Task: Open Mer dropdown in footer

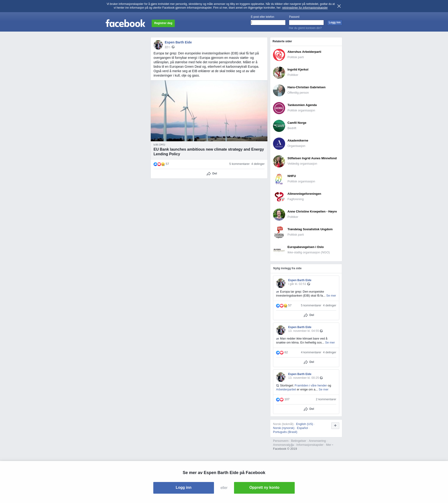Action: coord(329,445)
